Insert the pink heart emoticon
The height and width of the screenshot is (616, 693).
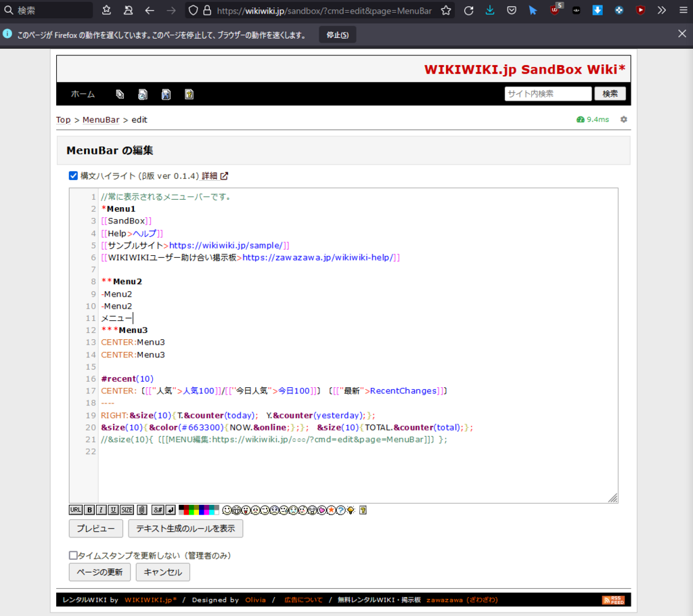[x=321, y=510]
